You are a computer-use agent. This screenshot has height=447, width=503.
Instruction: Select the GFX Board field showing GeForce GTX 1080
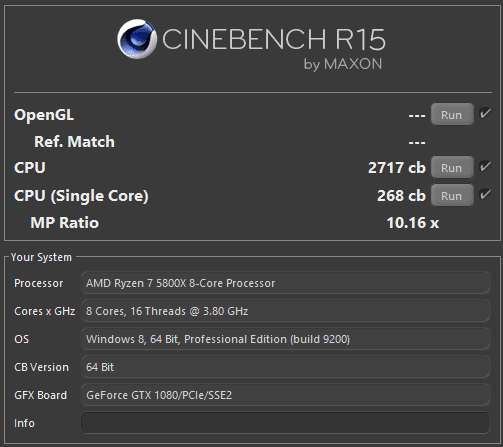tap(285, 395)
